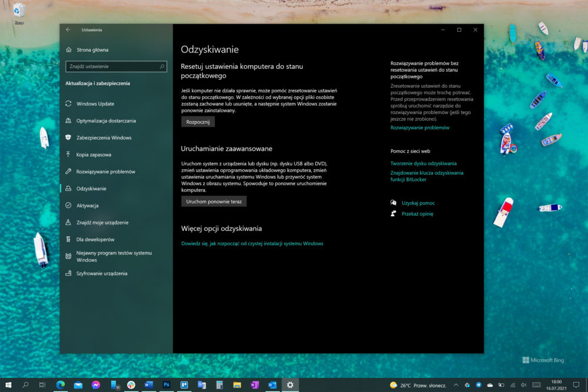This screenshot has width=588, height=392.
Task: Open Google Translate taskbar icon
Action: point(202,385)
